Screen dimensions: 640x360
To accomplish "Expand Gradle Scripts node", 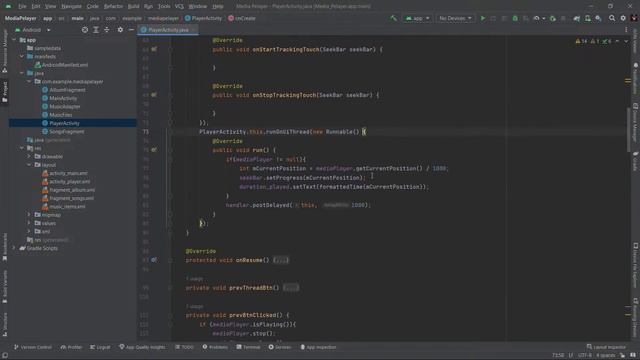I will click(x=14, y=248).
